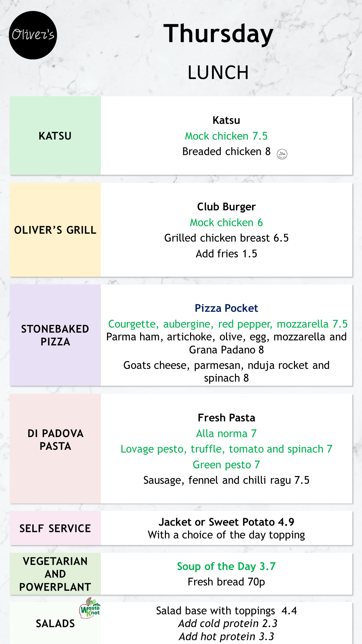362x644 pixels.
Task: Choose Mock chicken 7.5 katsu option
Action: pos(226,136)
